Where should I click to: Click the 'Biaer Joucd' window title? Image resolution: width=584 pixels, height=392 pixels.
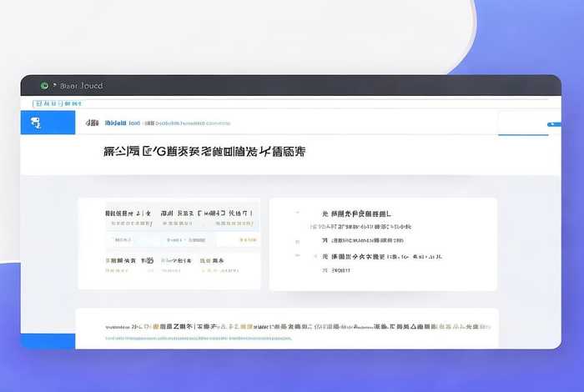(x=81, y=86)
